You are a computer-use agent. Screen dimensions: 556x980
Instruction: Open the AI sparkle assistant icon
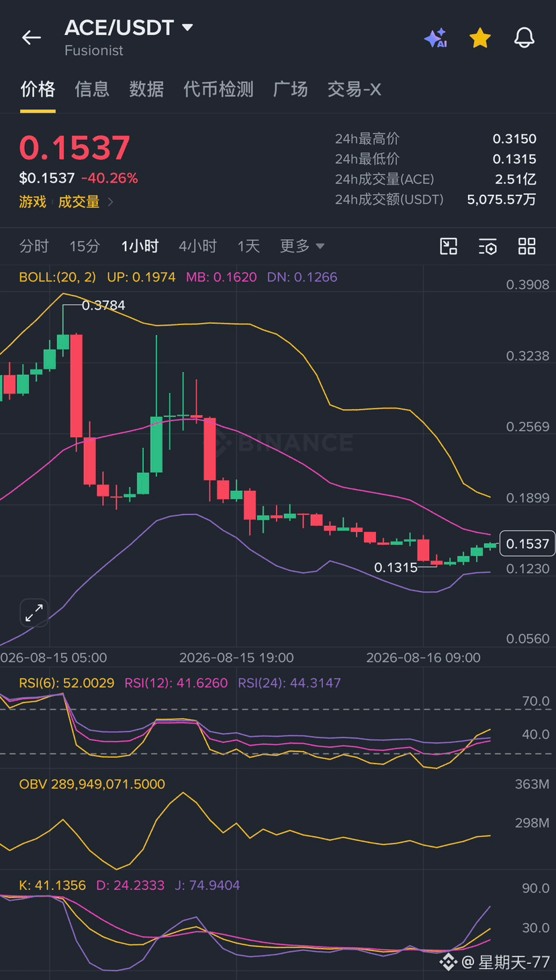click(x=435, y=38)
